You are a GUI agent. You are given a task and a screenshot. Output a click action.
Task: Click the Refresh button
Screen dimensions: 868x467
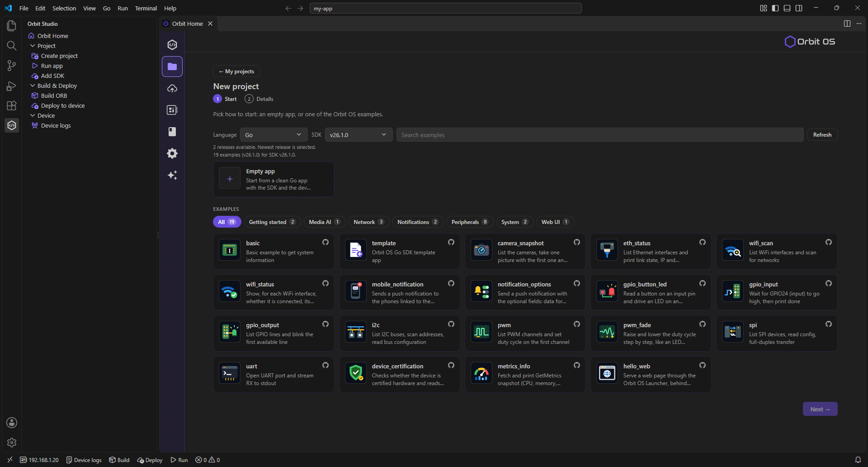pyautogui.click(x=822, y=135)
